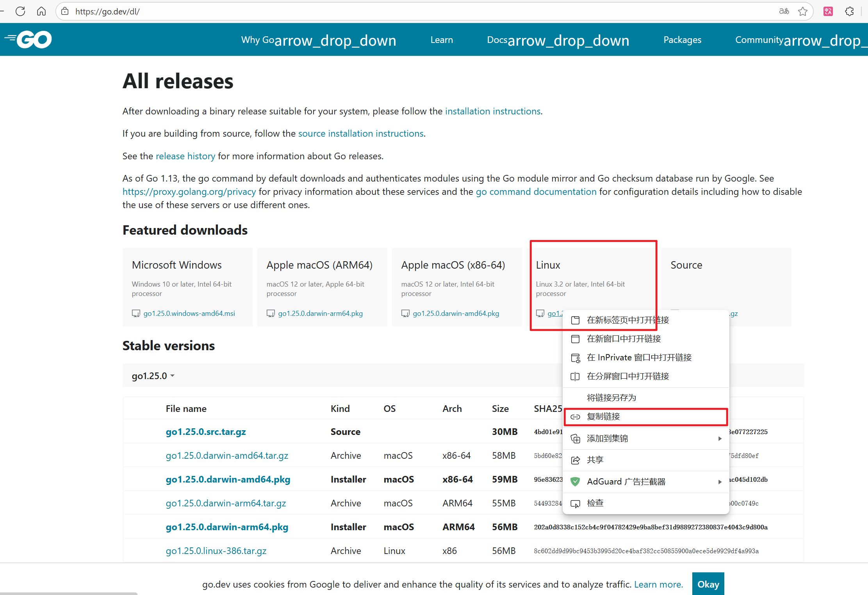Click the add to collections icon
This screenshot has width=868, height=595.
pyautogui.click(x=576, y=438)
